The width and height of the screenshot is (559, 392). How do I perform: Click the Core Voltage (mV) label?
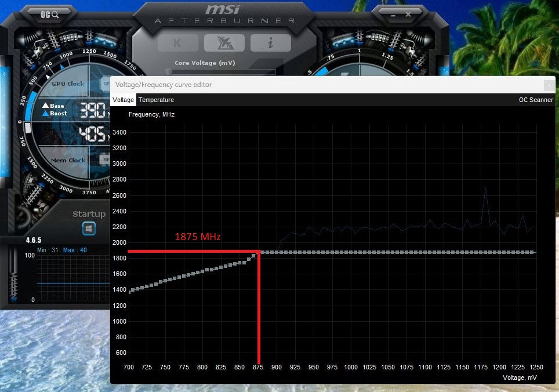tap(205, 63)
